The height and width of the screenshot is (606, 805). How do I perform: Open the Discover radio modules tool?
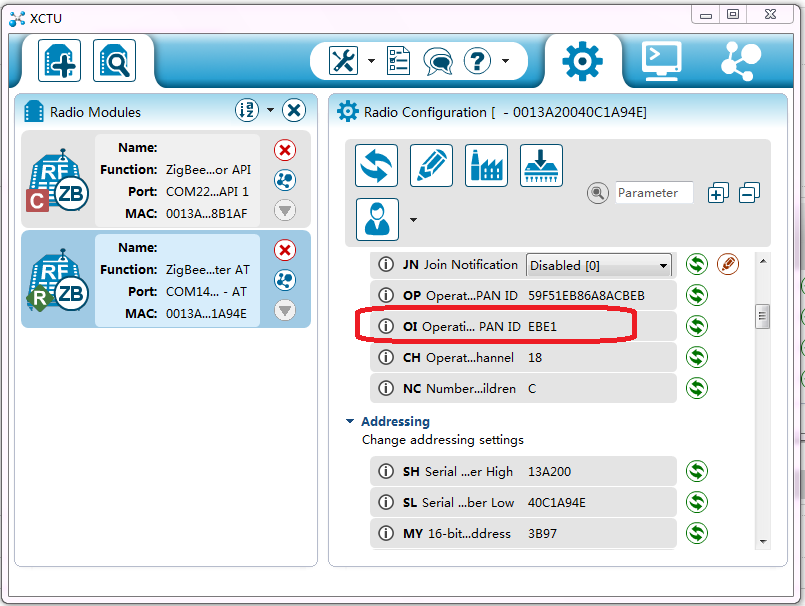point(114,61)
